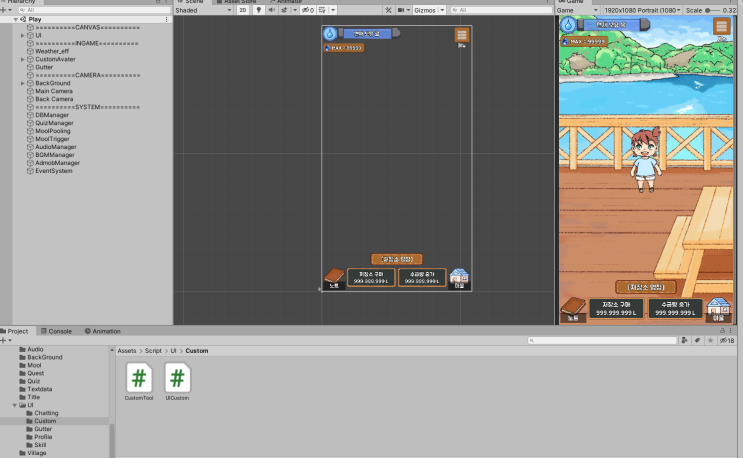
Task: Expand CustomAvater object in Hierarchy
Action: point(22,60)
